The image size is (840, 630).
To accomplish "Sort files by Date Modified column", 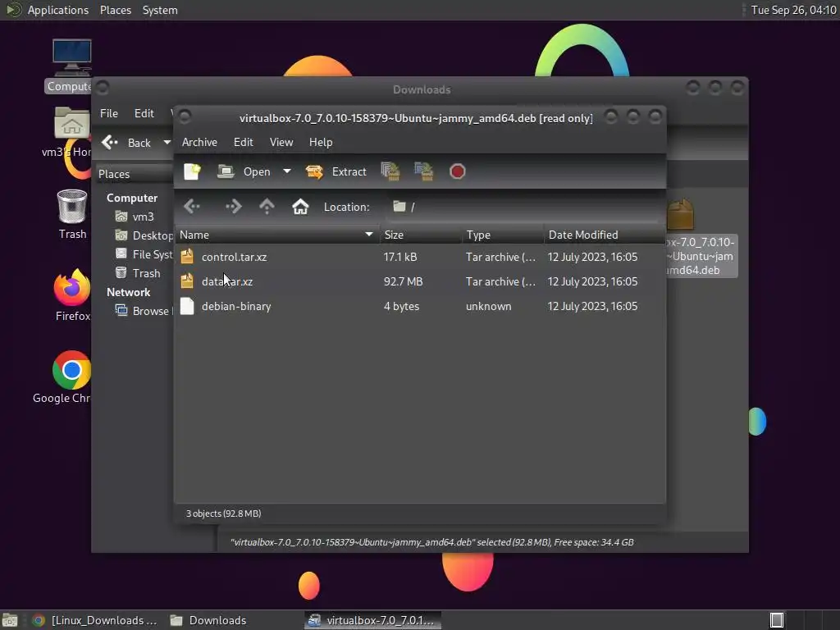I will (605, 235).
